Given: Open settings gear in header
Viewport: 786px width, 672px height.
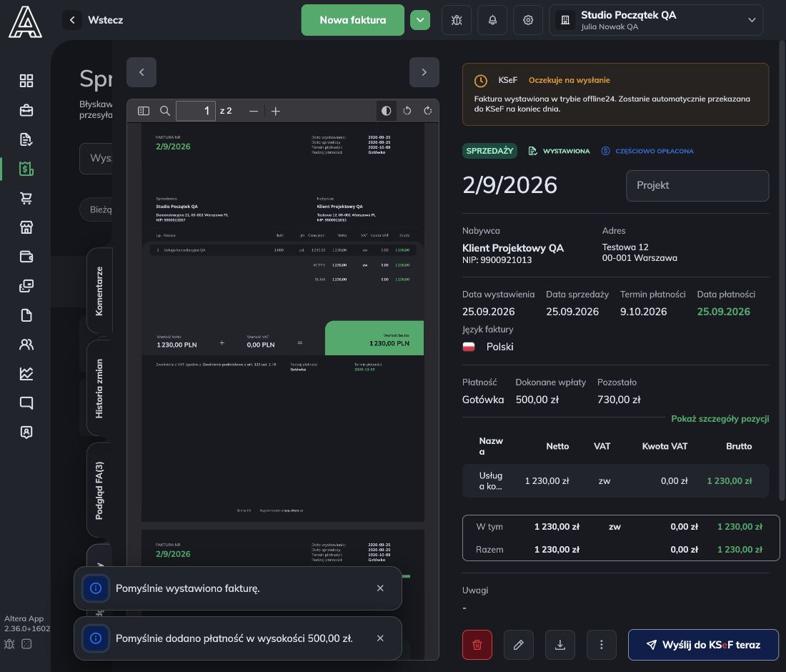Looking at the screenshot, I should pyautogui.click(x=528, y=20).
